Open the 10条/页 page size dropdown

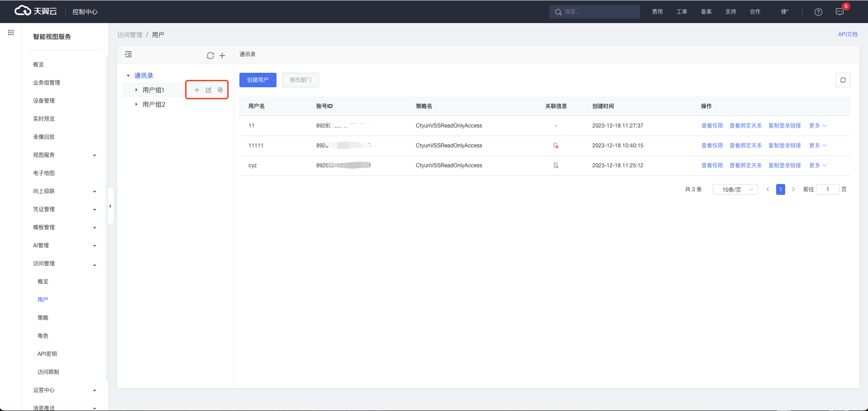coord(735,189)
